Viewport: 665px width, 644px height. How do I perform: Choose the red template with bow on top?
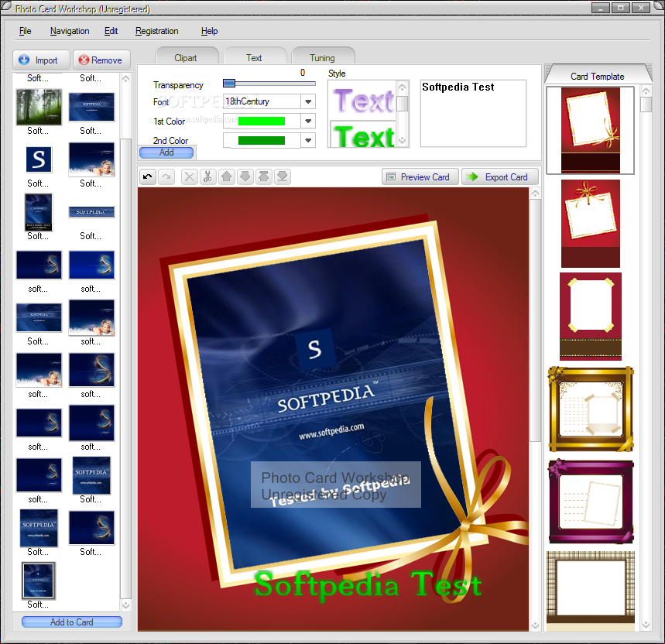(591, 224)
